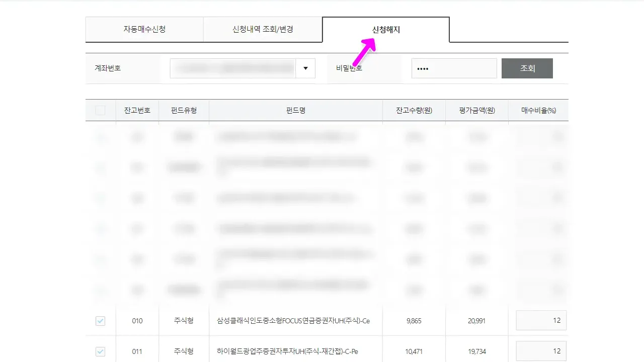Click the 조회 search button

[x=527, y=68]
